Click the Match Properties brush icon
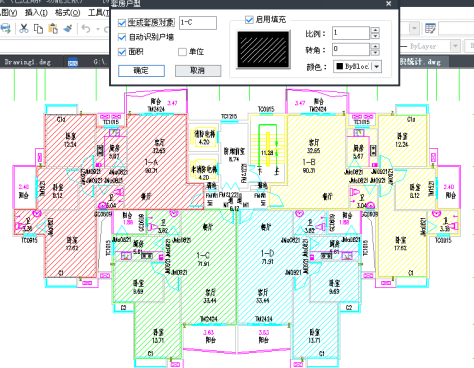The width and height of the screenshot is (474, 368). 68,29
